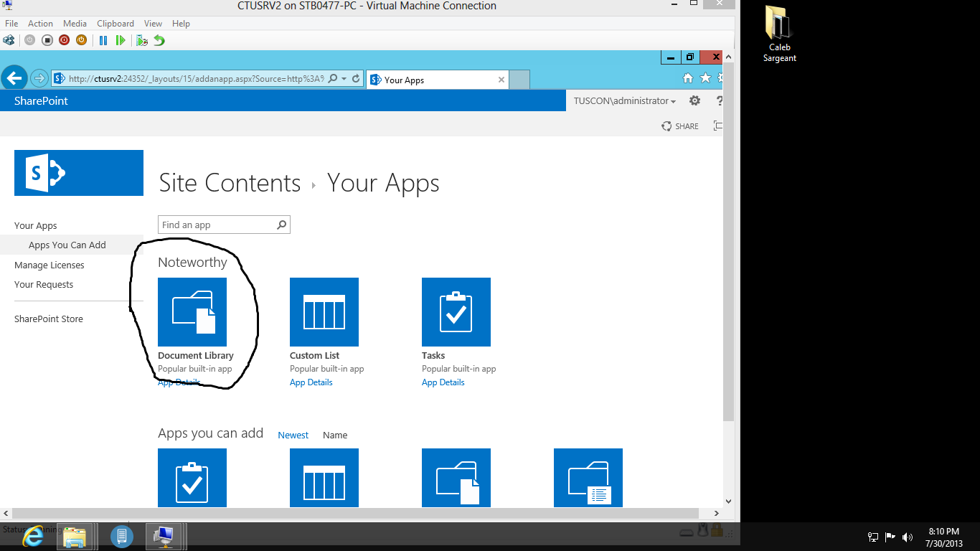The height and width of the screenshot is (551, 980).
Task: Open the File menu
Action: pyautogui.click(x=11, y=24)
